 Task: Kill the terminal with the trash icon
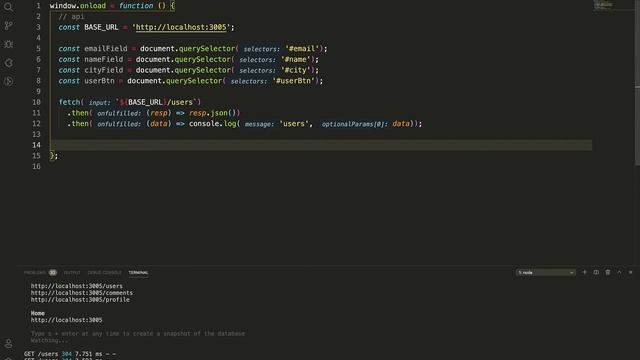608,272
